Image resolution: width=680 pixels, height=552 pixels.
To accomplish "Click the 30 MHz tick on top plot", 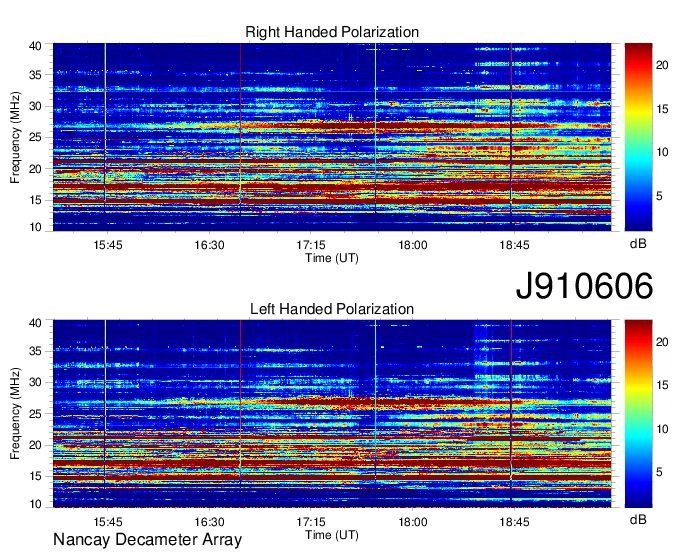I will tap(36, 106).
